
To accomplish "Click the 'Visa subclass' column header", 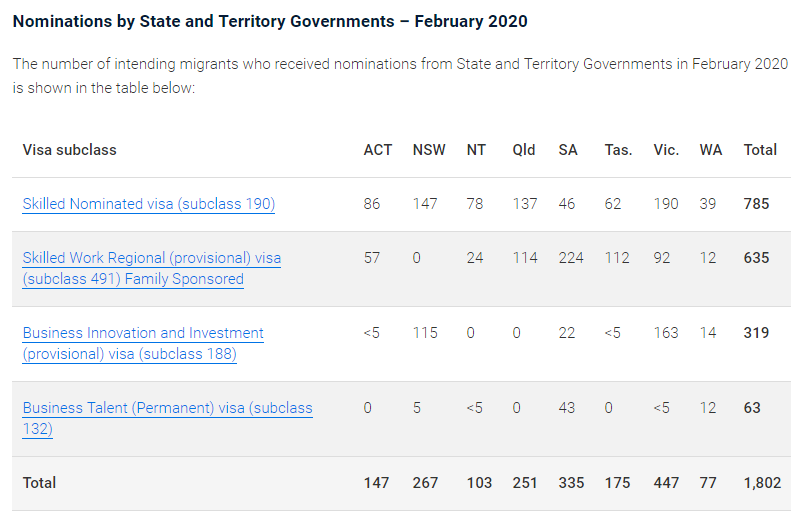I will pyautogui.click(x=69, y=150).
